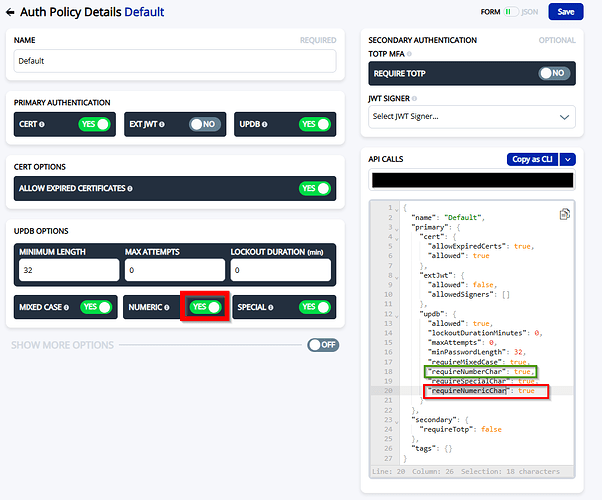Enable the EXT JWT switch
Image resolution: width=602 pixels, height=500 pixels.
tap(205, 124)
